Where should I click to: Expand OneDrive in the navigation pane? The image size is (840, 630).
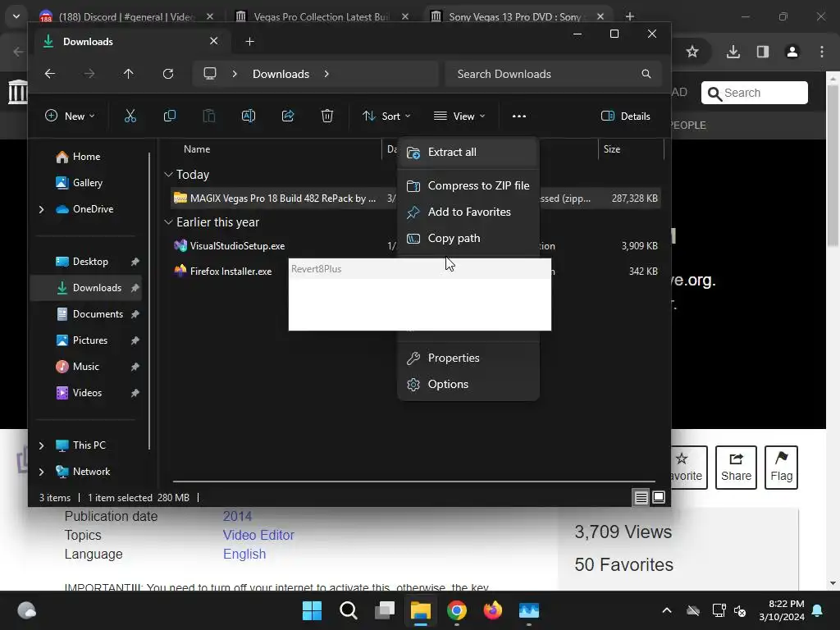click(41, 209)
